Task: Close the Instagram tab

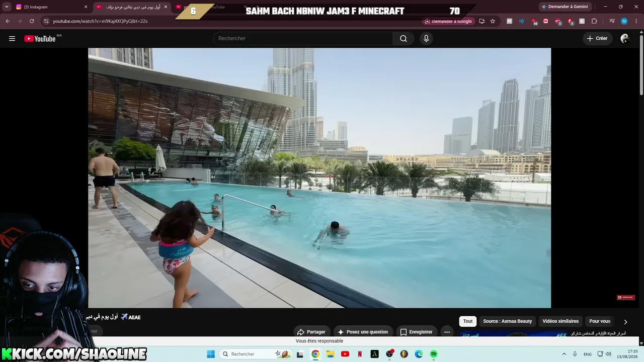Action: click(86, 7)
